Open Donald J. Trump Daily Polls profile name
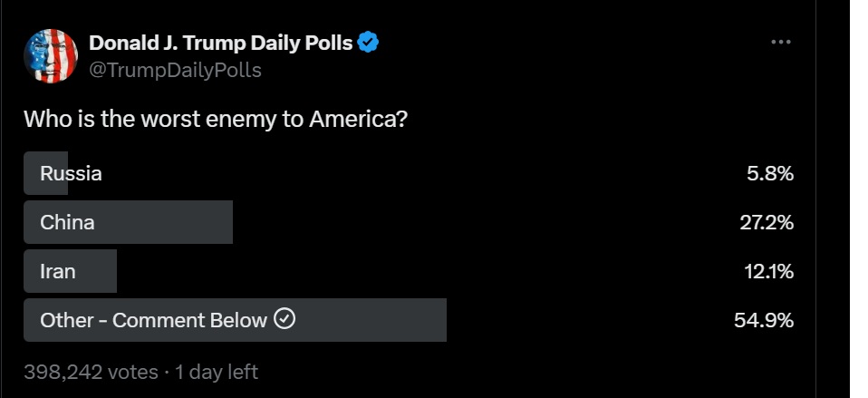 point(221,43)
